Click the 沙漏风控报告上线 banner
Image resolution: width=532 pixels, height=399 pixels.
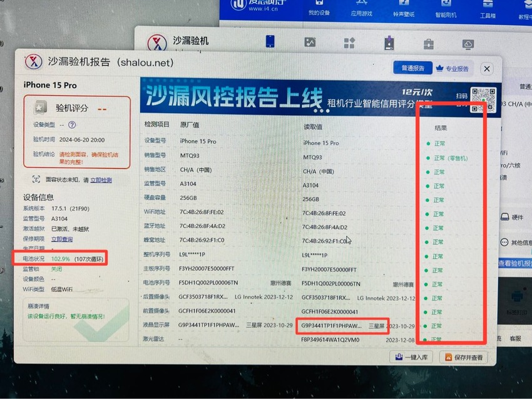pos(320,96)
